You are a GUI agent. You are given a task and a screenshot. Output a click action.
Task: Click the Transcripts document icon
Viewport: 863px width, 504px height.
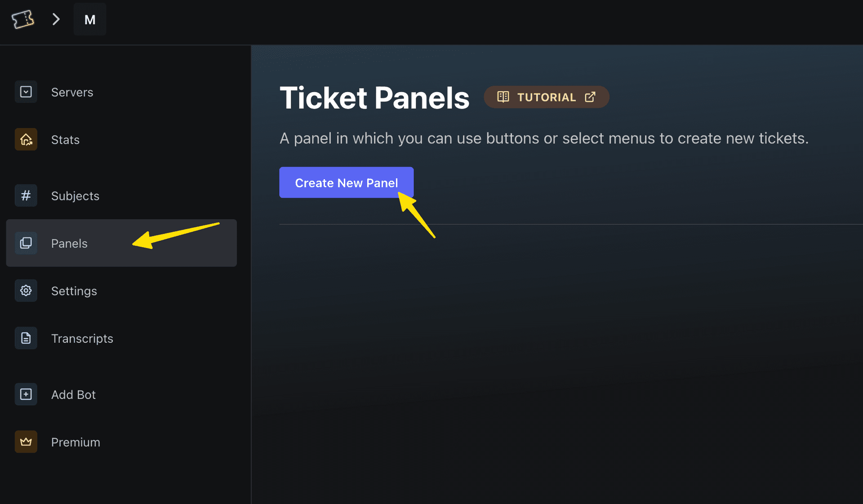[26, 338]
